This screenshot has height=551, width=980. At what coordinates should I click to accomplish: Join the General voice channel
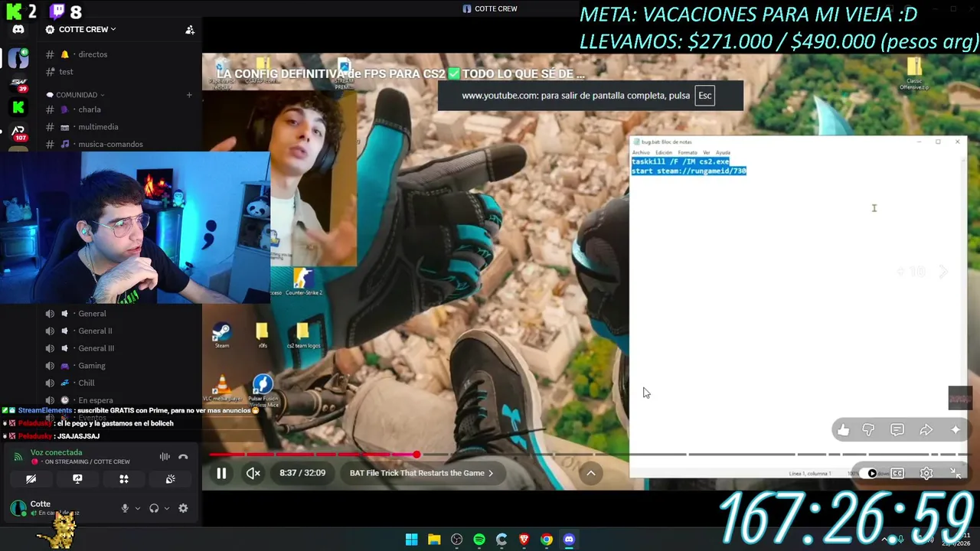[x=92, y=314]
